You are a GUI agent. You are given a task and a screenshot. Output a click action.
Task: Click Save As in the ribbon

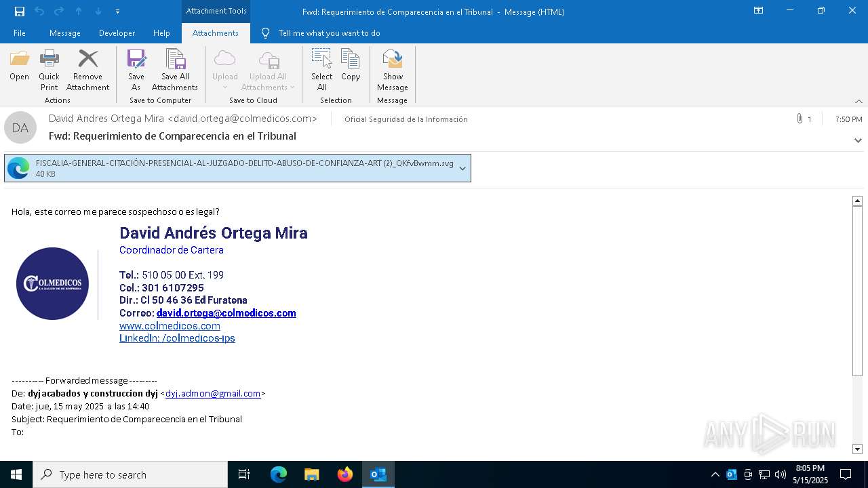[x=136, y=70]
